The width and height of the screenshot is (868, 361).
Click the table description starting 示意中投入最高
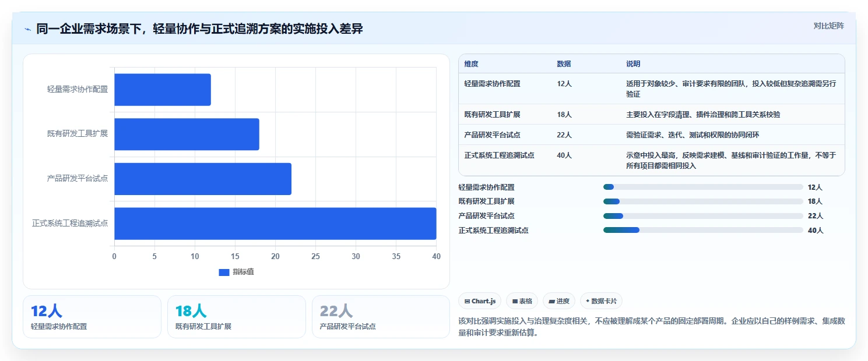click(732, 161)
